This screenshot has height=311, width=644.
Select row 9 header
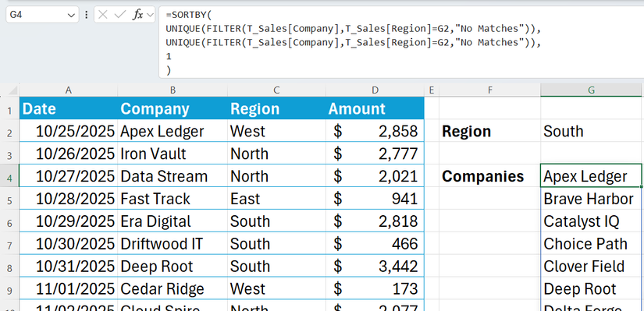click(9, 289)
